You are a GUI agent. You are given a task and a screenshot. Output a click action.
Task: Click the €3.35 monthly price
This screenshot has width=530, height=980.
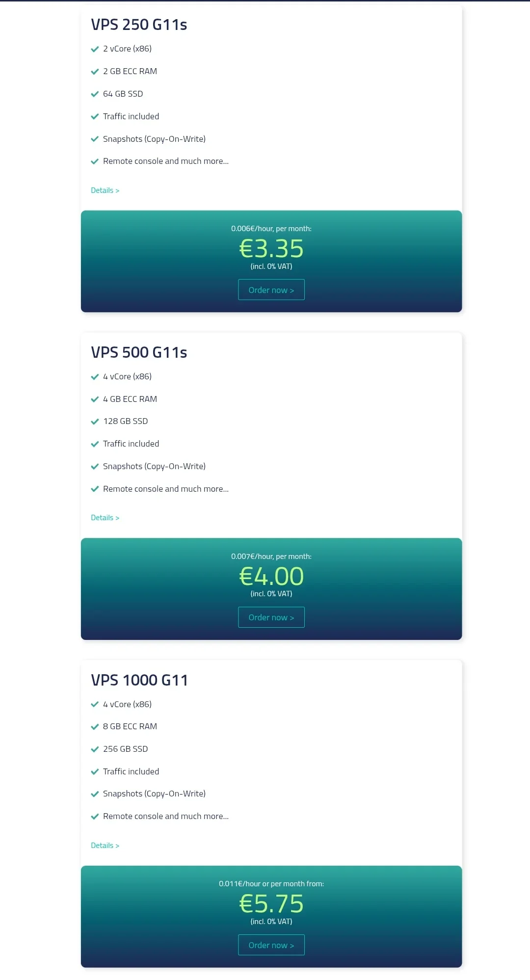coord(271,249)
